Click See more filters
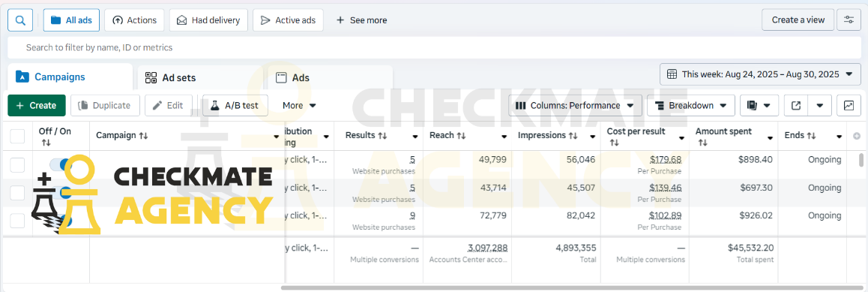 click(x=361, y=20)
